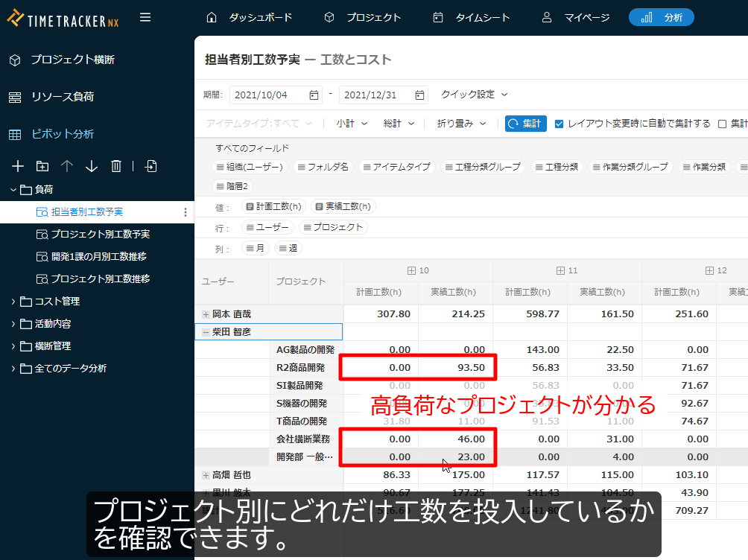Click the new folder icon in pivot toolbar
The width and height of the screenshot is (748, 560).
(42, 166)
